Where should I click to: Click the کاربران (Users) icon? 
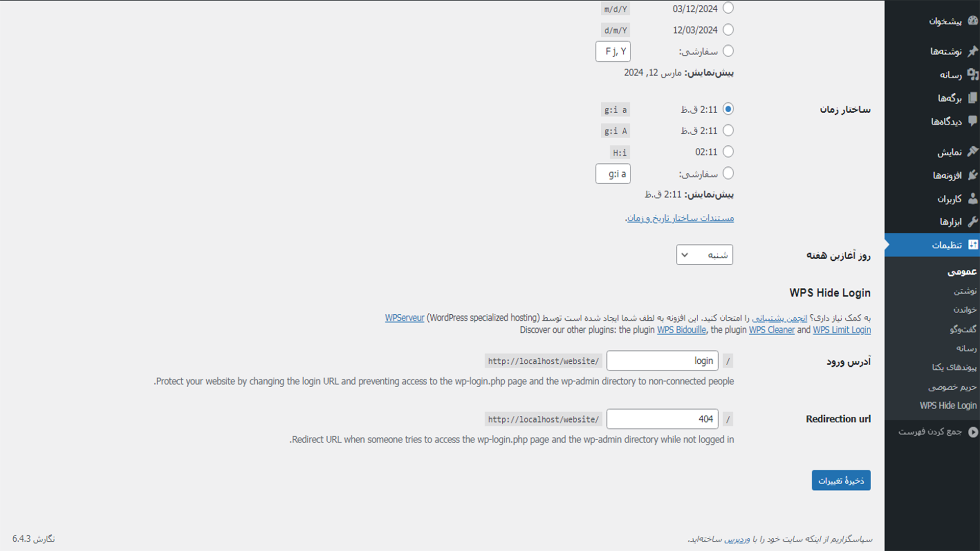click(972, 198)
